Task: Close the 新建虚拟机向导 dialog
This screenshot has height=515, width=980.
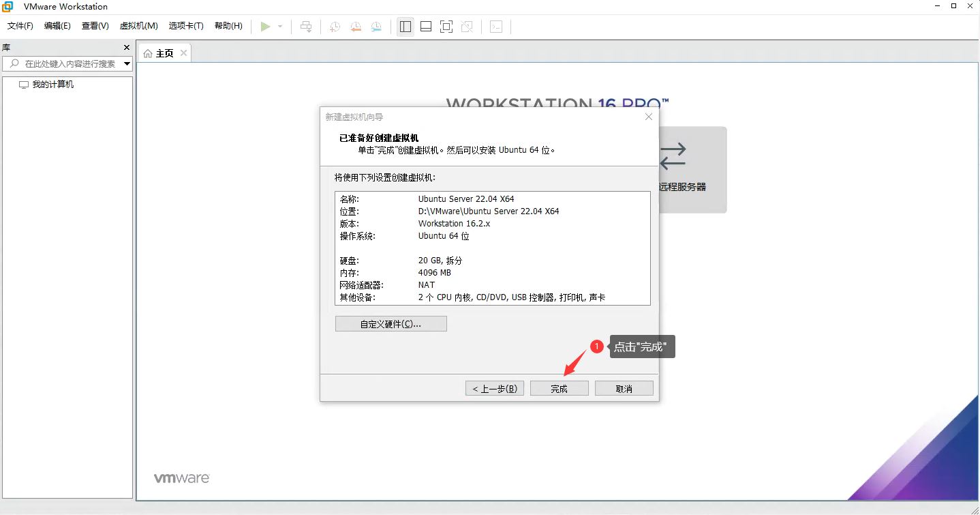Action: point(649,117)
